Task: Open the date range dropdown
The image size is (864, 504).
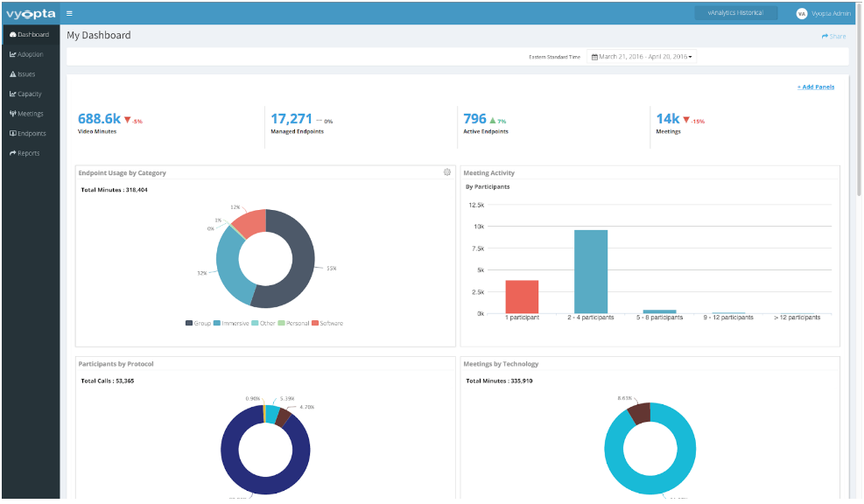Action: [642, 57]
